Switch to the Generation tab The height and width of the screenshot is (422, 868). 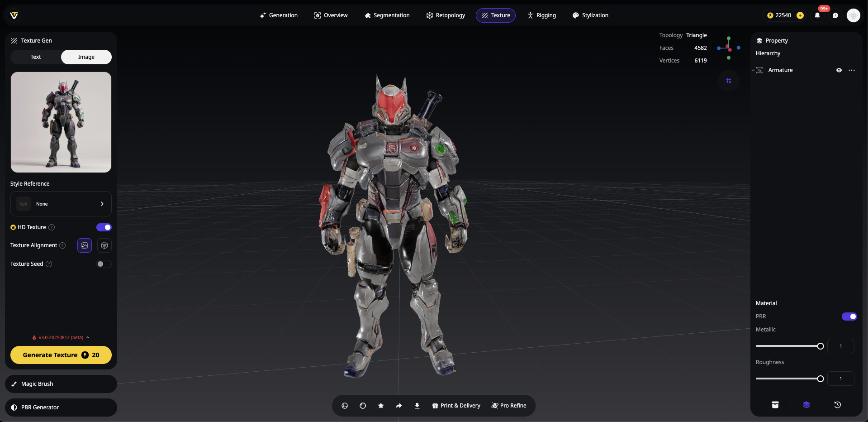279,15
